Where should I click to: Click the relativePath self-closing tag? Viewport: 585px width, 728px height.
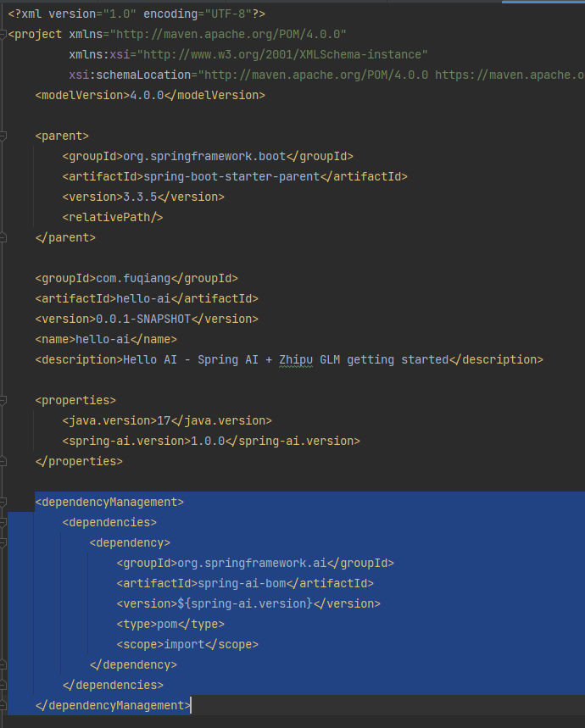coord(113,217)
